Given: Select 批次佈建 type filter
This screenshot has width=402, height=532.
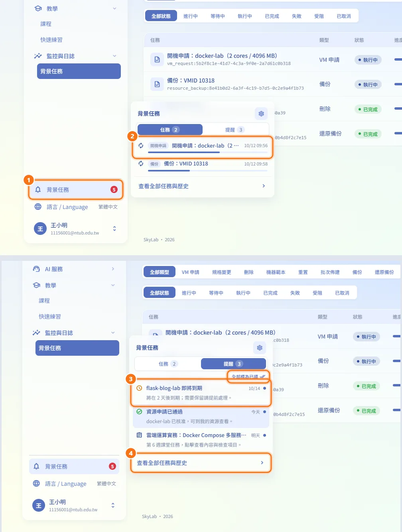Looking at the screenshot, I should (x=330, y=272).
